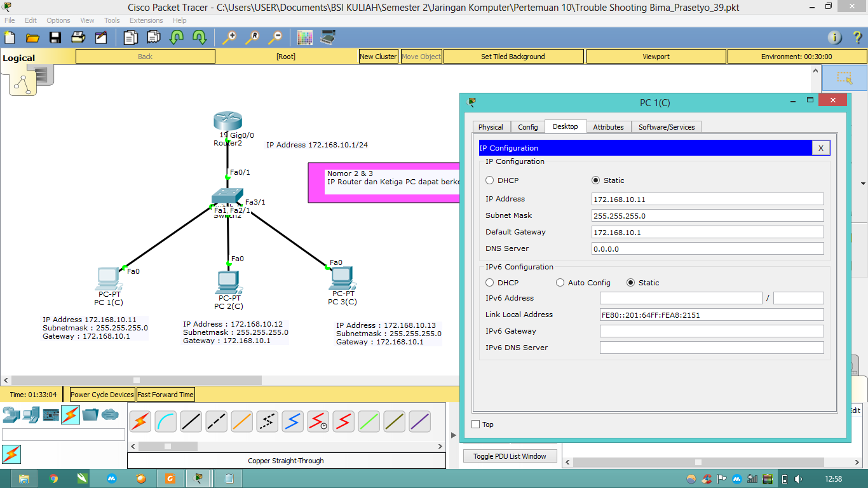Viewport: 868px width, 488px height.
Task: Close the IP Configuration panel with X
Action: click(x=820, y=148)
